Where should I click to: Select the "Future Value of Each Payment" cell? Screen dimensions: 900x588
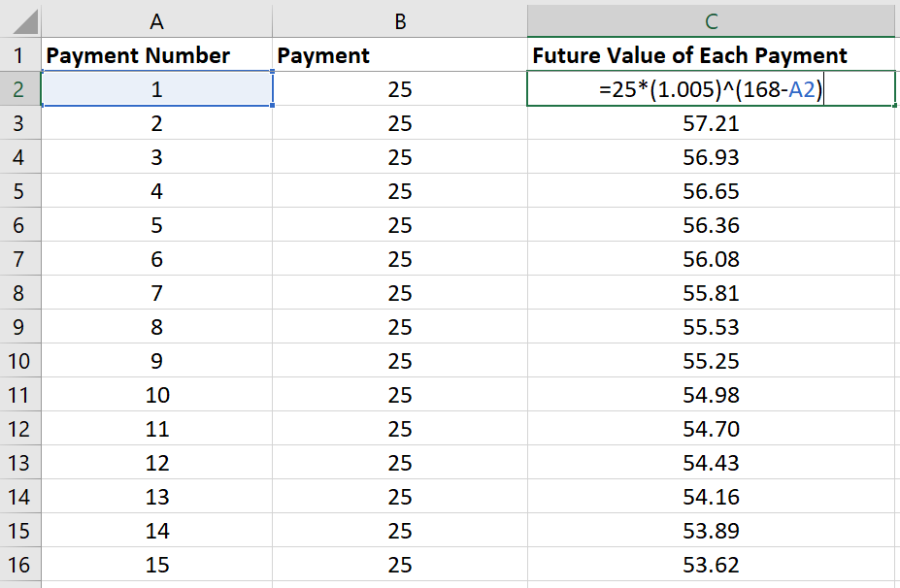click(711, 55)
